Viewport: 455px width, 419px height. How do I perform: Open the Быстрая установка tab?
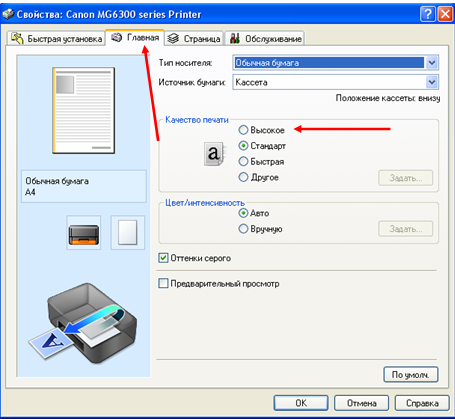point(56,39)
